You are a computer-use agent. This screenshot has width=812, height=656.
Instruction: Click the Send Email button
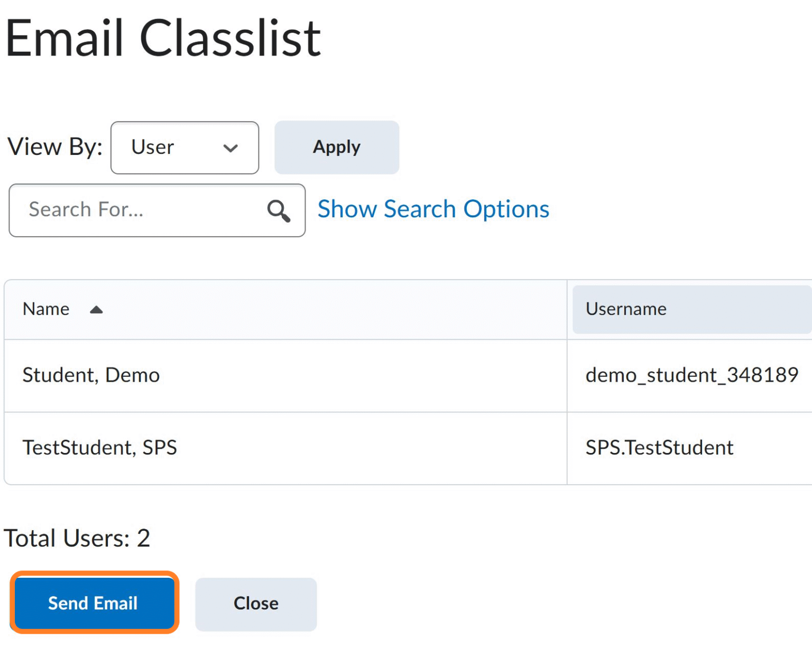94,603
